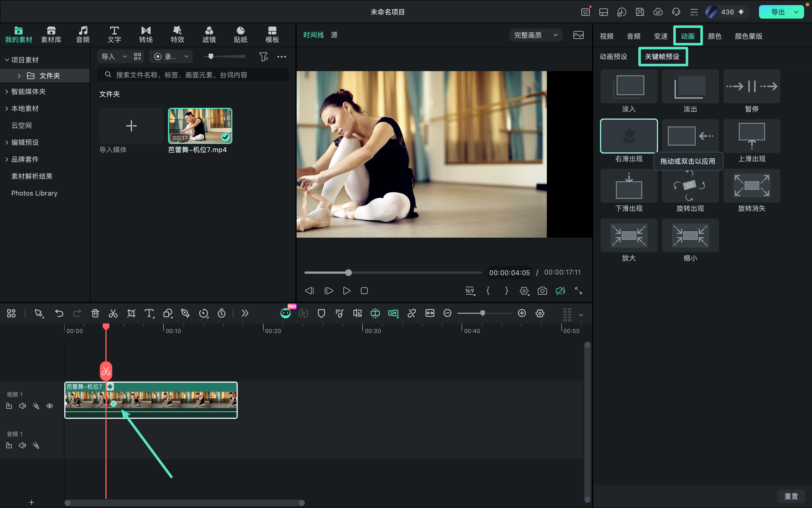Open the 完整画质 quality dropdown

(536, 35)
